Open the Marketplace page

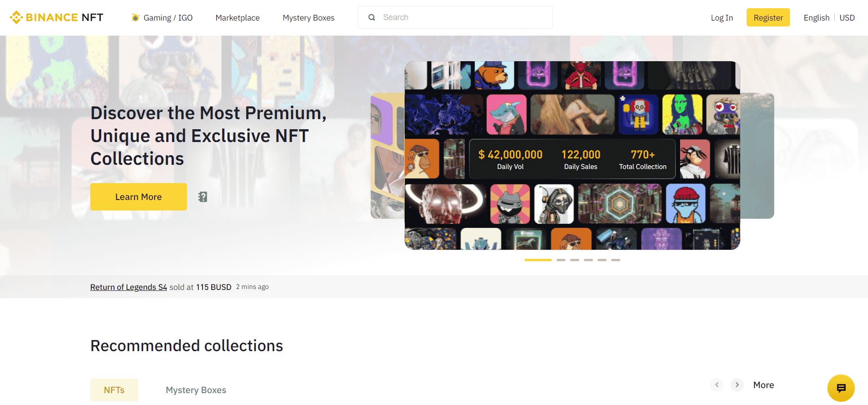click(x=238, y=18)
